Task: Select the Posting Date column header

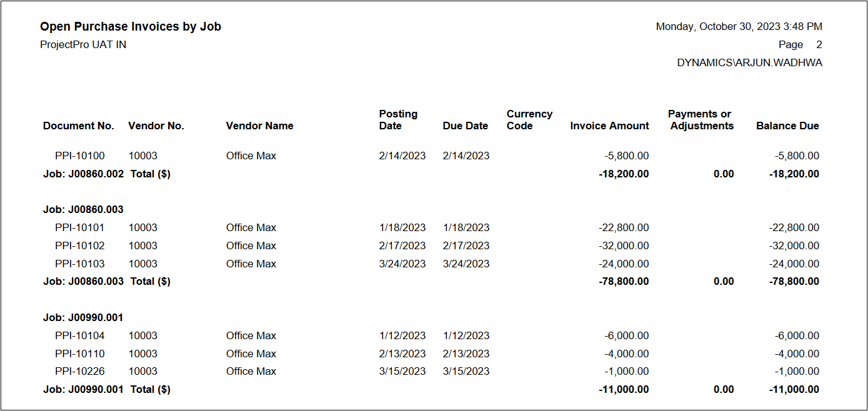Action: 398,120
